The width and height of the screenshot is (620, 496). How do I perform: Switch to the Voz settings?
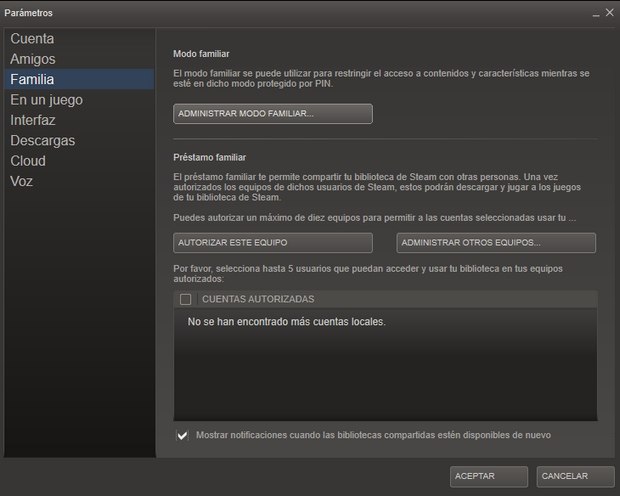pos(22,181)
